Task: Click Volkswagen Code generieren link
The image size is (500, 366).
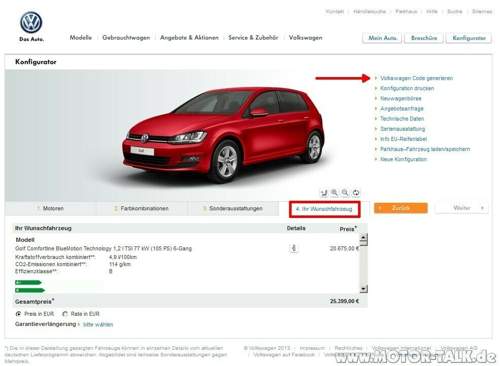Action: point(416,78)
